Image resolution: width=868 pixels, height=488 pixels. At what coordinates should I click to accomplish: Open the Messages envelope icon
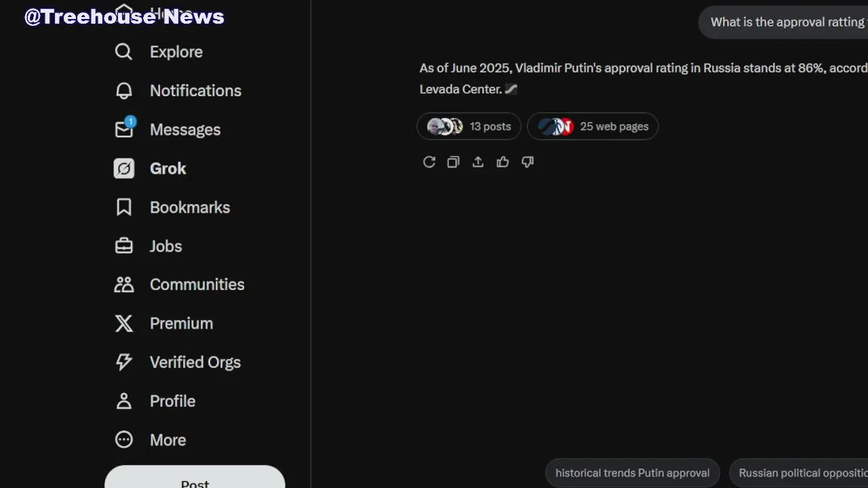[123, 129]
